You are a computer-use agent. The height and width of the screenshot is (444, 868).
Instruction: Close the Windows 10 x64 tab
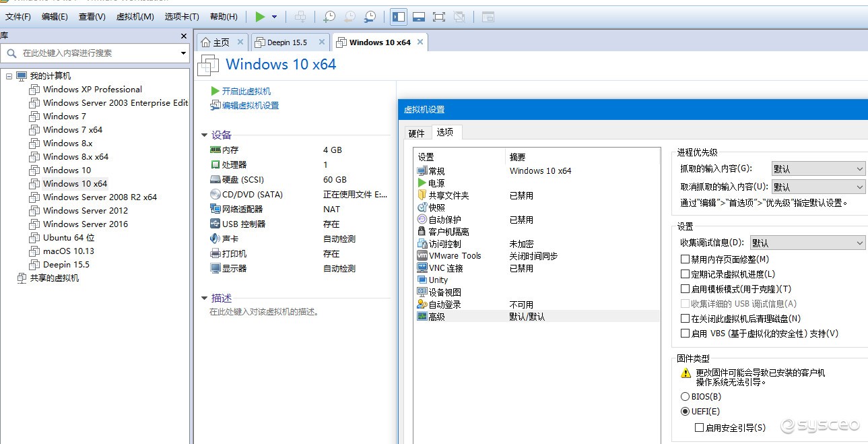(420, 42)
